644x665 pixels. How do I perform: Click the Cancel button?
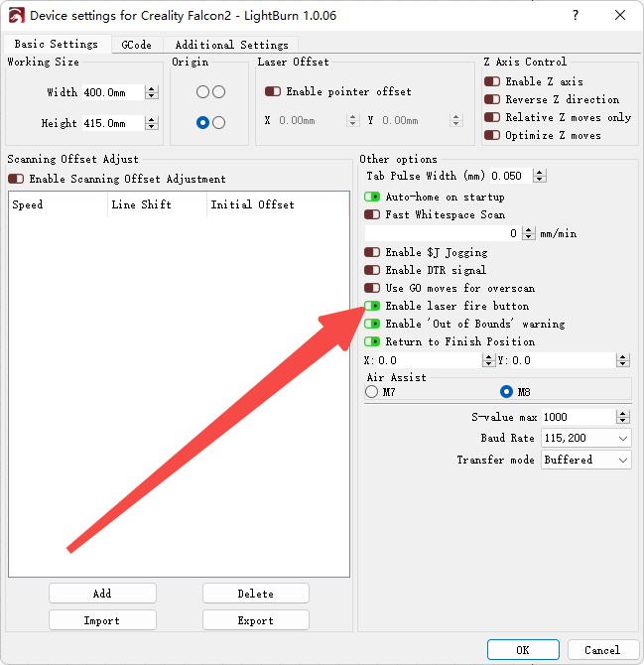pyautogui.click(x=602, y=650)
